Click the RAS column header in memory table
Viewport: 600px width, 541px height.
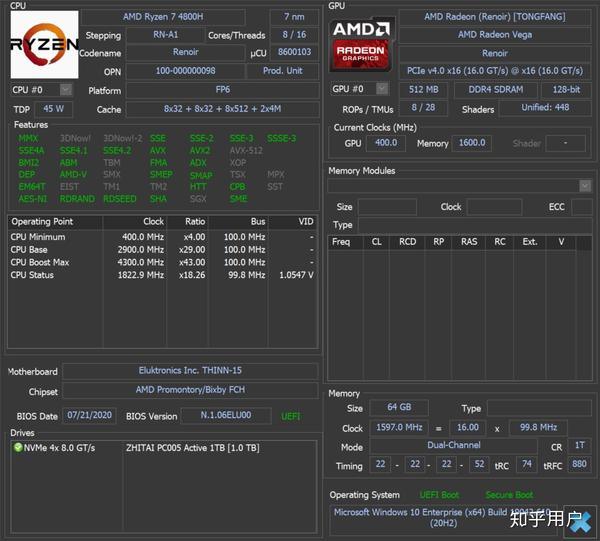click(468, 242)
